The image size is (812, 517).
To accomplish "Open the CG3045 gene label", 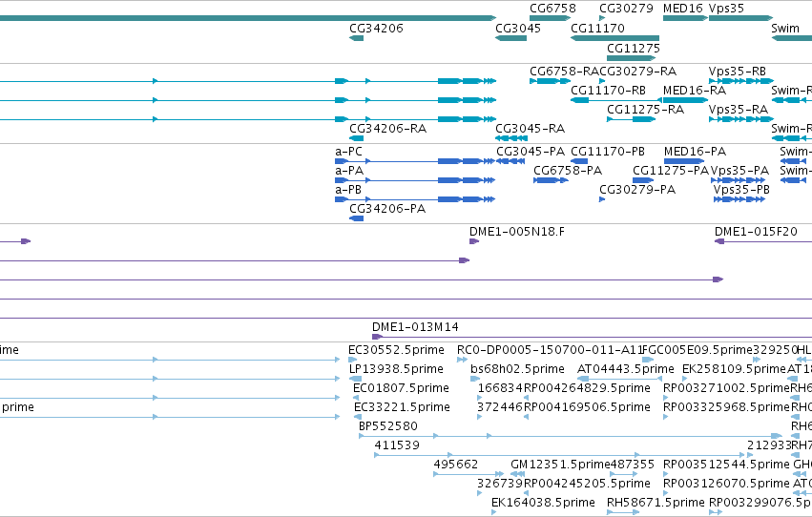I will (x=518, y=28).
